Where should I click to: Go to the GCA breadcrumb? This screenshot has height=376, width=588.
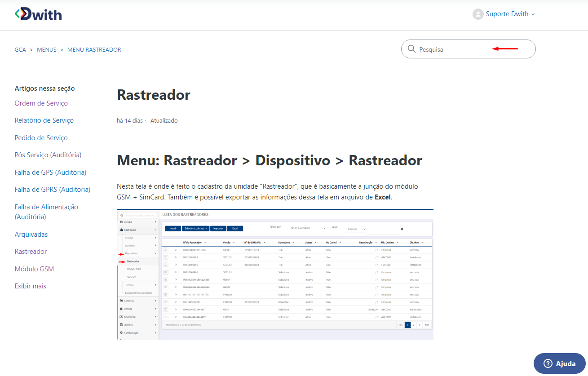[20, 49]
